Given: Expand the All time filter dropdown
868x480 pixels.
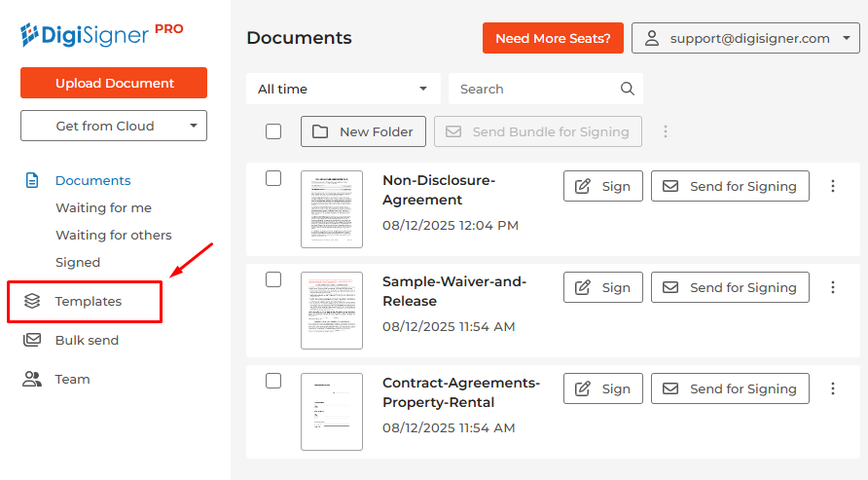Looking at the screenshot, I should pyautogui.click(x=343, y=89).
